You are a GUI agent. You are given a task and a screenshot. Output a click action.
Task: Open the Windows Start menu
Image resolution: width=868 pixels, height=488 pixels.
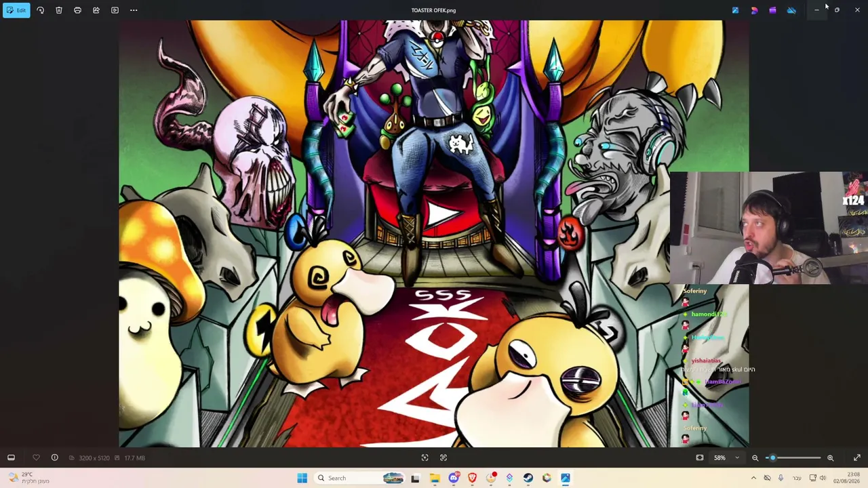(x=302, y=478)
